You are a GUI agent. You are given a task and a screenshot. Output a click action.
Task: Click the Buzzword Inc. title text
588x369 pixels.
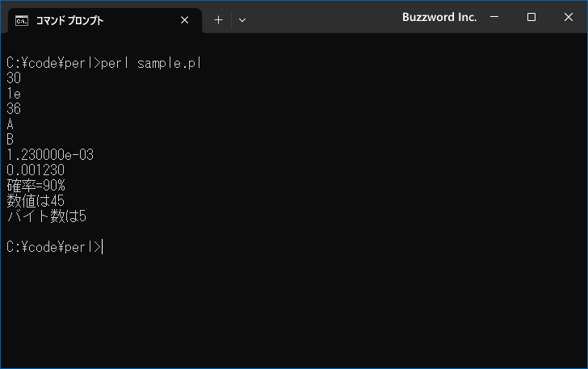point(439,17)
